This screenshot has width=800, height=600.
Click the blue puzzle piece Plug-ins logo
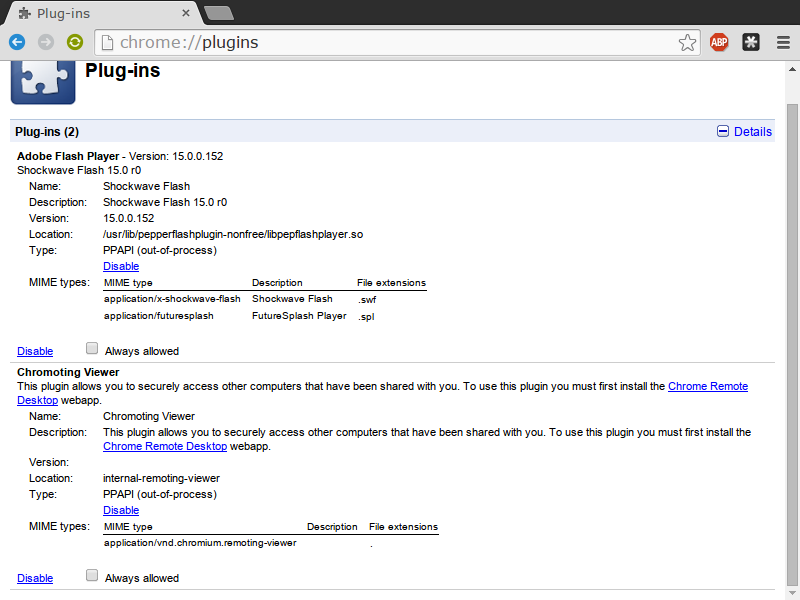coord(43,82)
